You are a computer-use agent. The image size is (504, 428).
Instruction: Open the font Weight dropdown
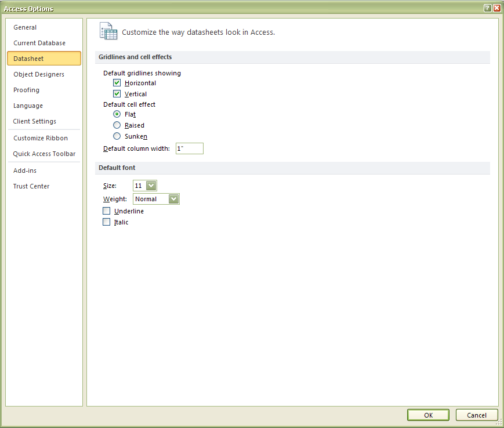pyautogui.click(x=173, y=199)
